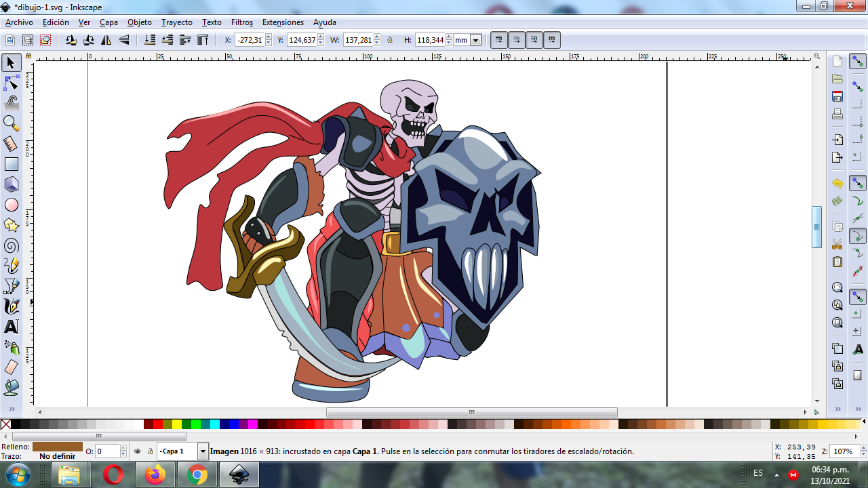Select the Bezier pen tool

[x=11, y=286]
